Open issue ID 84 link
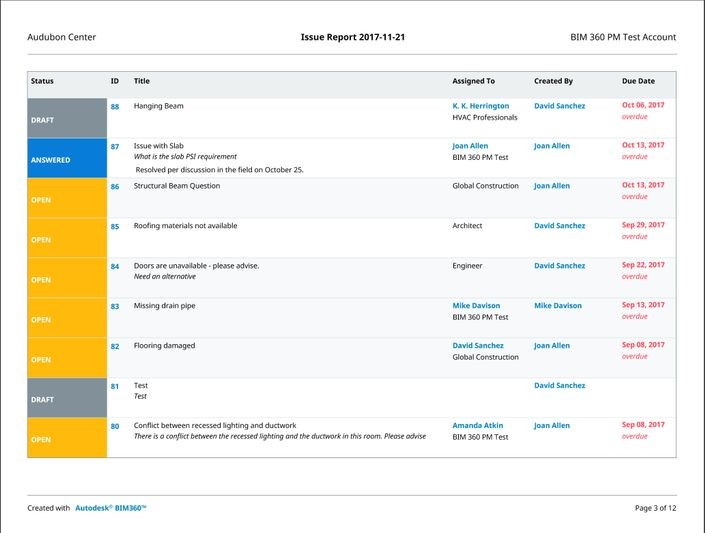Screen dimensions: 705x533 point(115,267)
